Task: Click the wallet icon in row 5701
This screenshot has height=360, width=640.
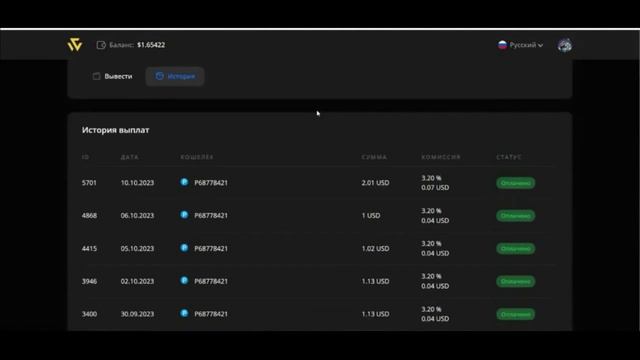Action: tap(184, 182)
